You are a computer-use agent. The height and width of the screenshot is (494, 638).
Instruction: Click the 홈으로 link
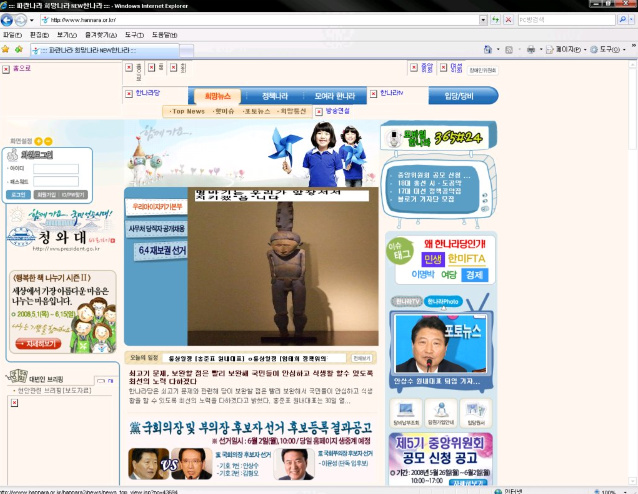click(22, 68)
